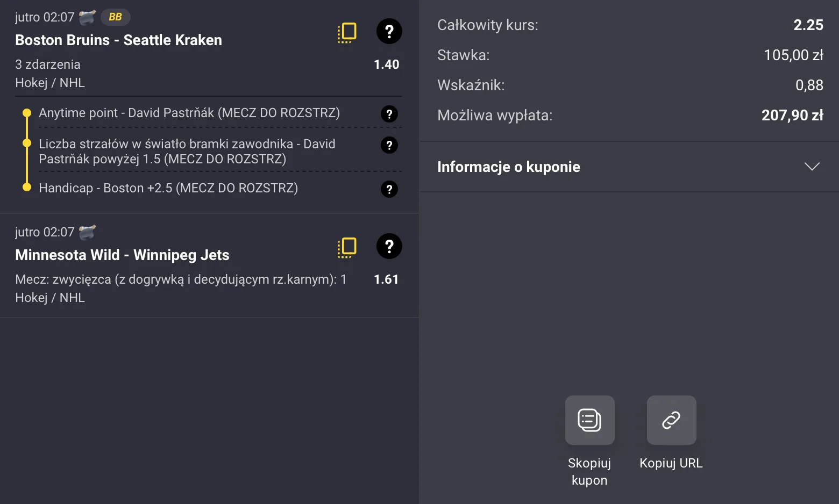Open help for Pastrňák shots on goal selection
The height and width of the screenshot is (504, 839).
389,145
